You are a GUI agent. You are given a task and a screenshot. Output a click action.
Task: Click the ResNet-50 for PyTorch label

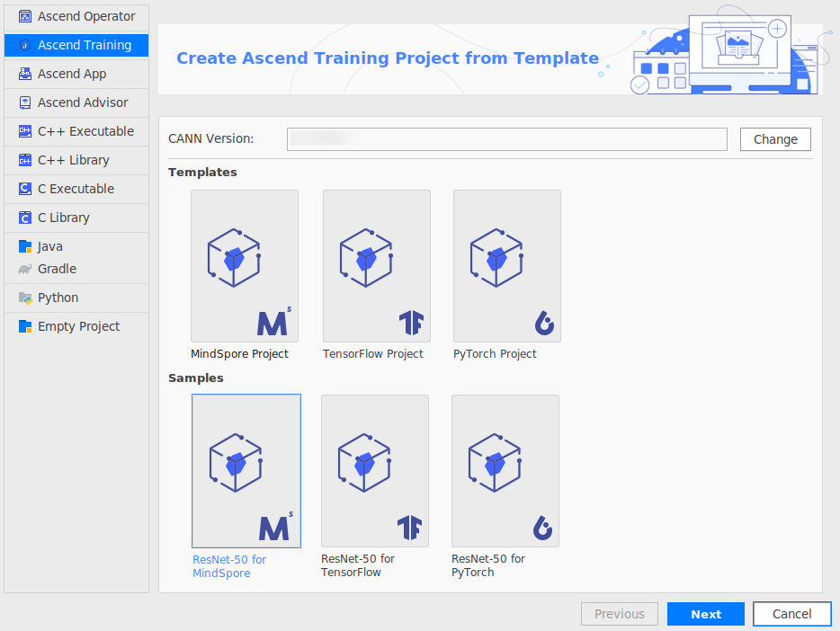coord(488,565)
